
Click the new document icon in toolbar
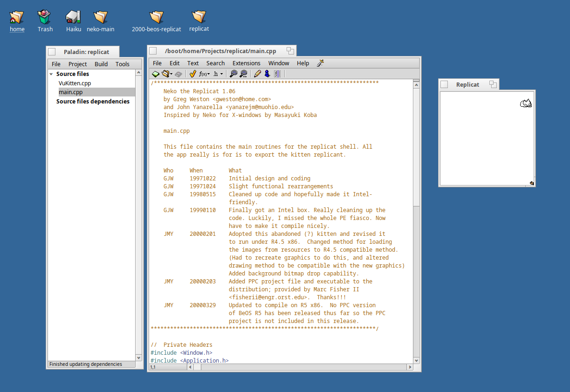(x=155, y=74)
